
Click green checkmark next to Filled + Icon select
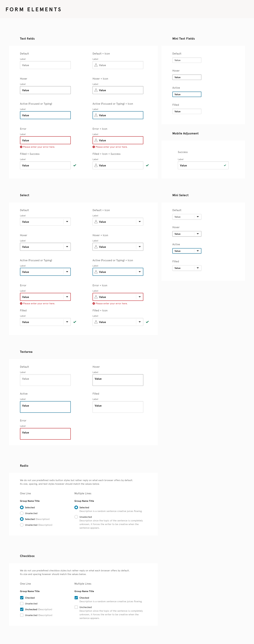coord(147,322)
